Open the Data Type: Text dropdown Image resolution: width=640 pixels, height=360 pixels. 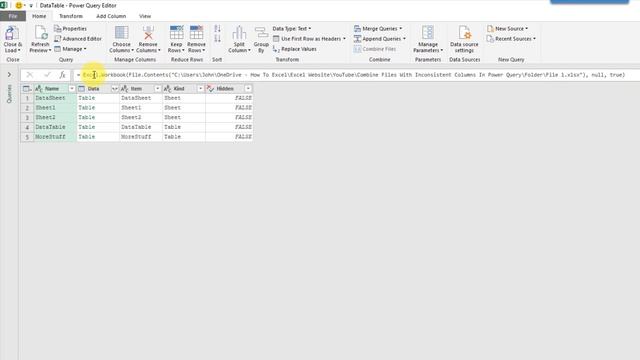[x=291, y=29]
